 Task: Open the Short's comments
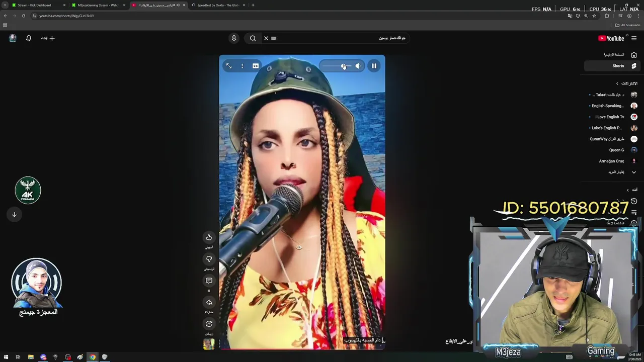pos(209,281)
